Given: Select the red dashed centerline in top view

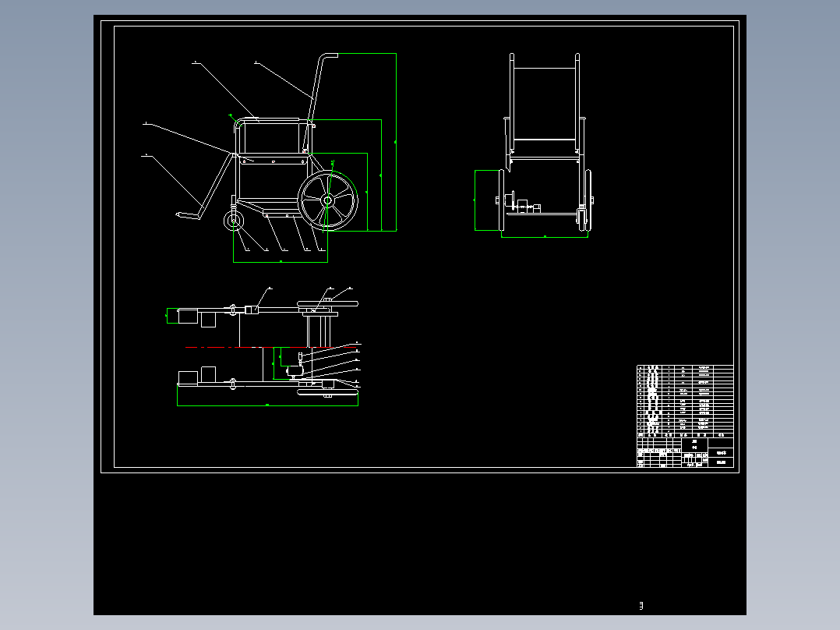Looking at the screenshot, I should coord(270,348).
